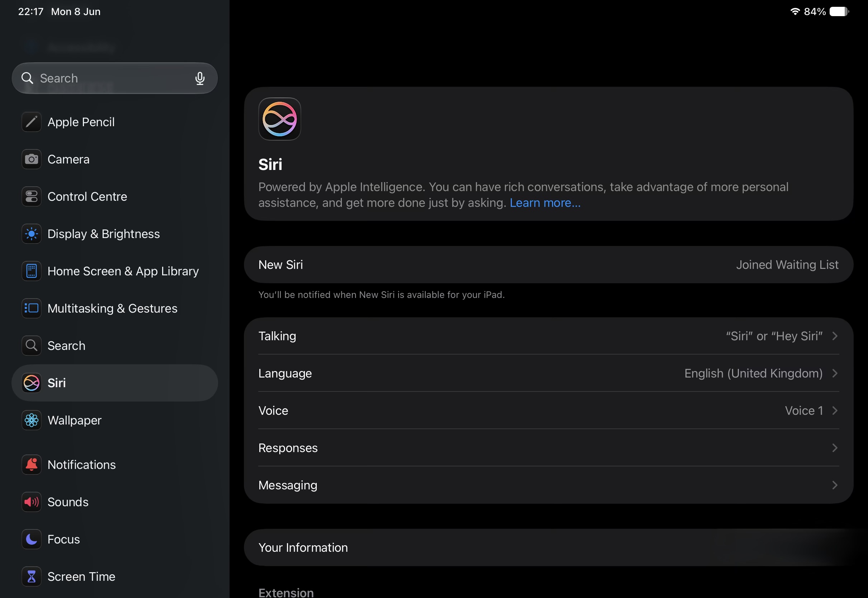The width and height of the screenshot is (868, 598).
Task: Open Search settings in the sidebar list
Action: 115,346
